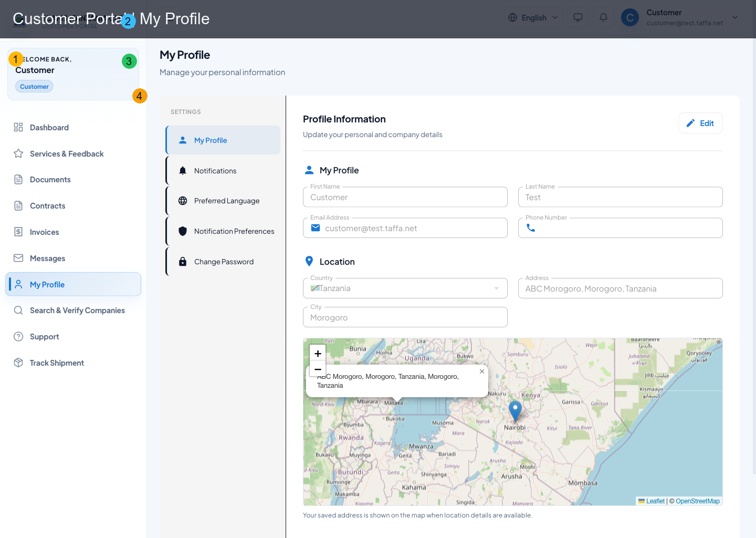Select My Profile in left sidebar
This screenshot has width=756, height=538.
(73, 284)
